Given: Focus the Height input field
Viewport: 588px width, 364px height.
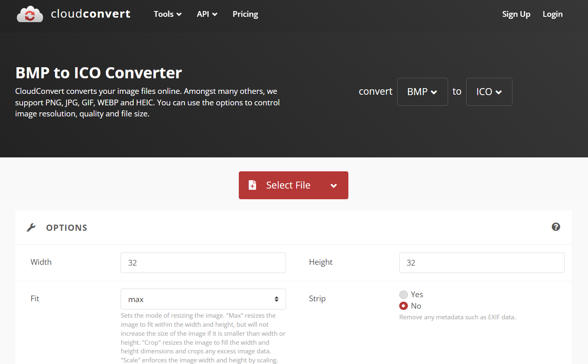Looking at the screenshot, I should (482, 263).
